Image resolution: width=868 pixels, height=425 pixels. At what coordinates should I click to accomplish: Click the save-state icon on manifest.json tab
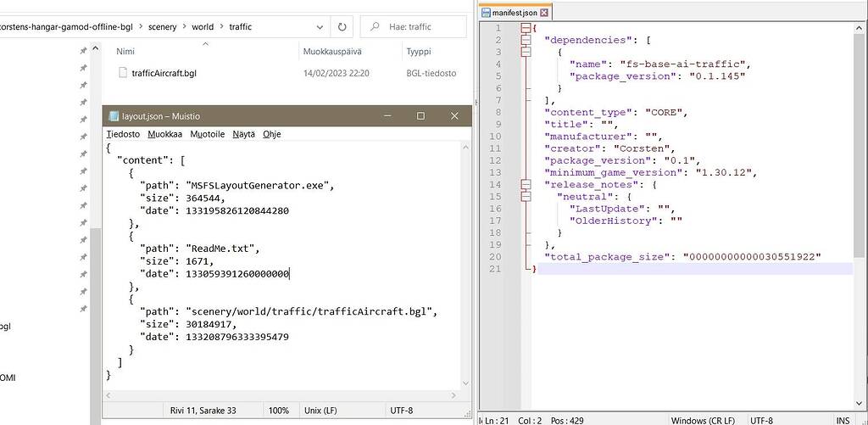tap(486, 13)
